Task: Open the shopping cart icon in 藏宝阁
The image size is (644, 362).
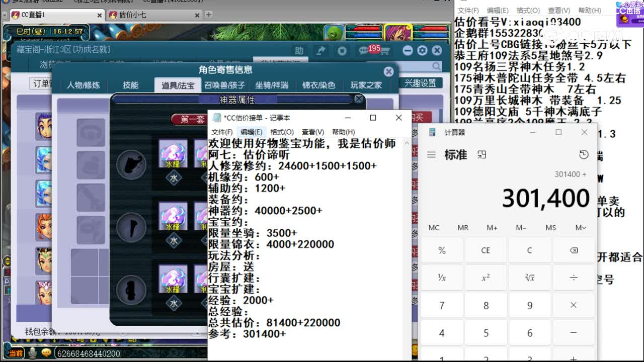Action: [x=385, y=51]
